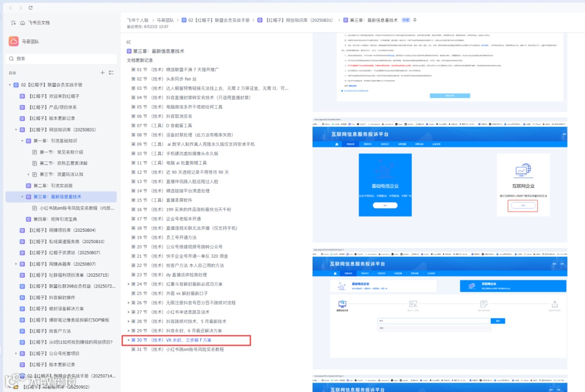Screen dimensions: 585x392
Task: Open 网创知识库（20250831）in the breadcrumb
Action: [295, 20]
